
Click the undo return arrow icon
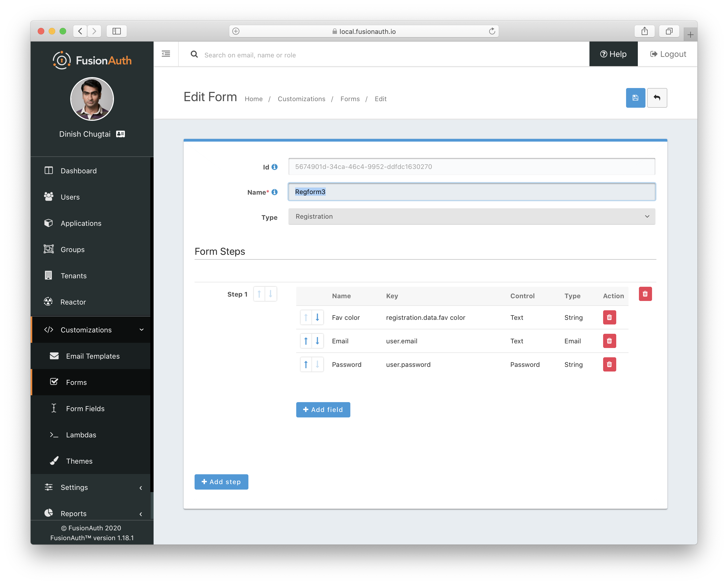(x=657, y=98)
